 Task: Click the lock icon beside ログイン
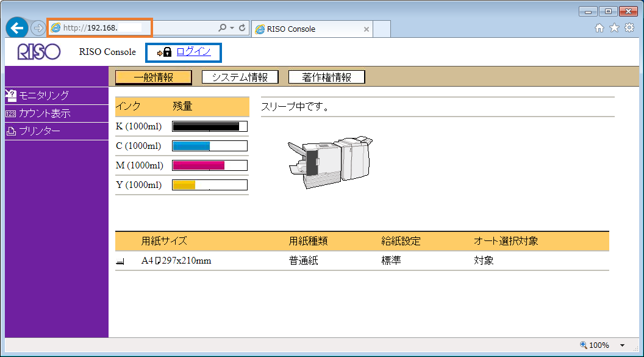coord(167,52)
